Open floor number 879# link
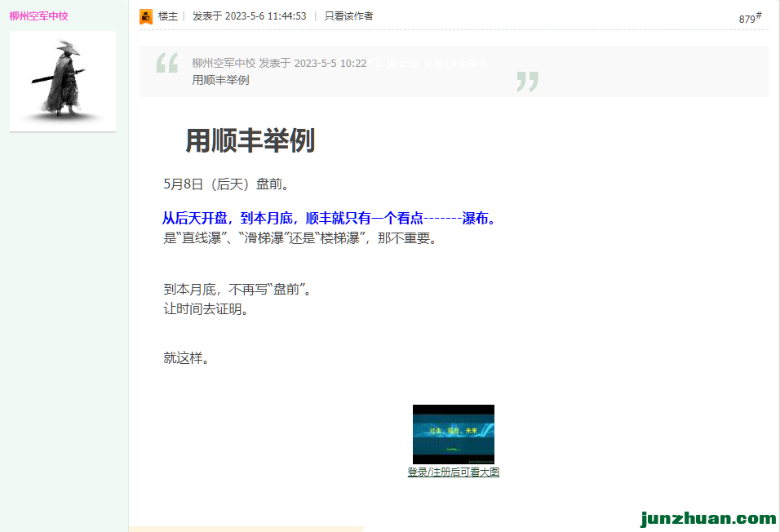 [750, 18]
